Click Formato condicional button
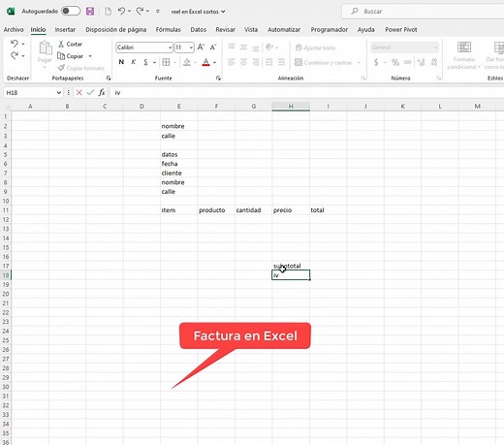 [463, 55]
